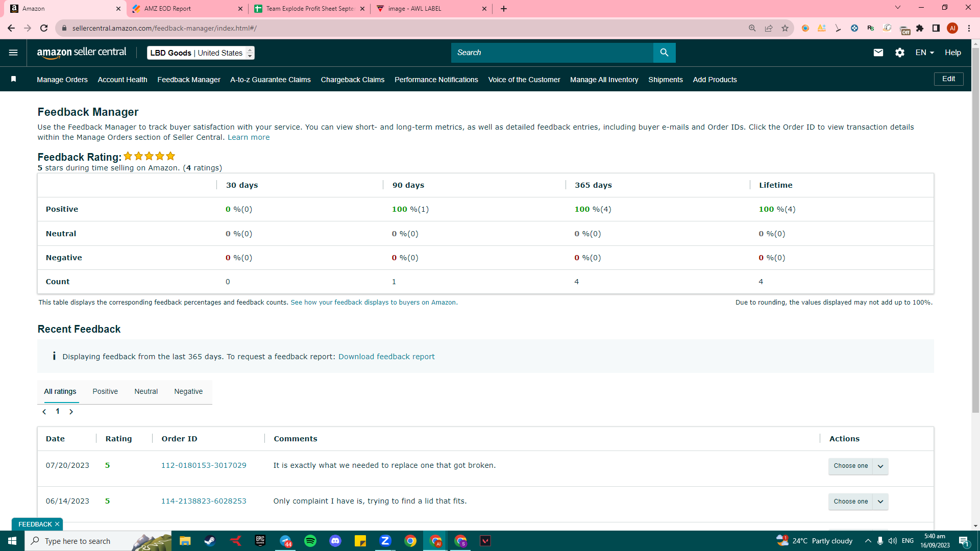Viewport: 980px width, 551px height.
Task: Reload the current page
Action: click(44, 28)
